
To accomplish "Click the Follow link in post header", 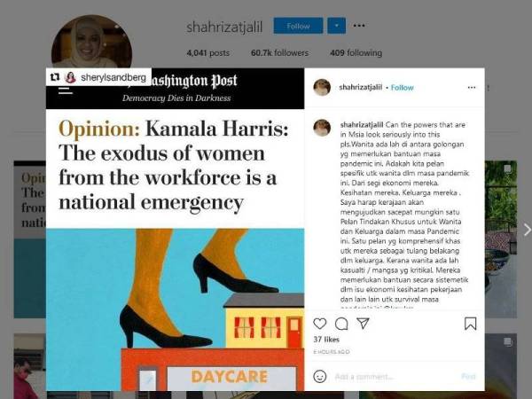I will (402, 88).
